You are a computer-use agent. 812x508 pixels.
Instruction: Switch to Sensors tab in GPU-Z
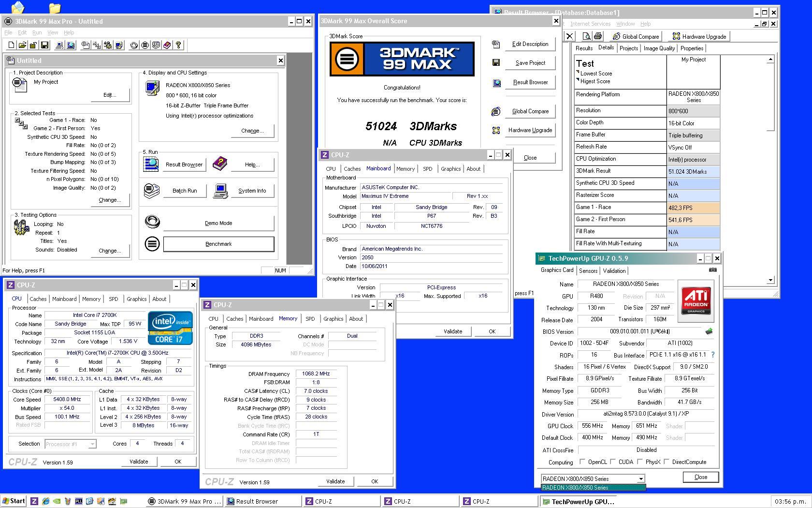[x=588, y=271]
